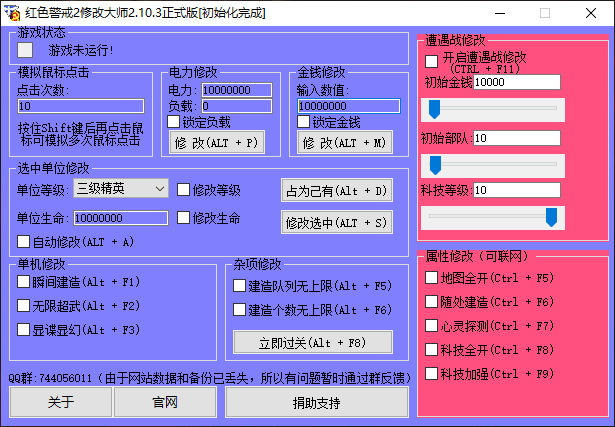Click the app icon in title bar
This screenshot has height=427, width=615.
click(13, 13)
